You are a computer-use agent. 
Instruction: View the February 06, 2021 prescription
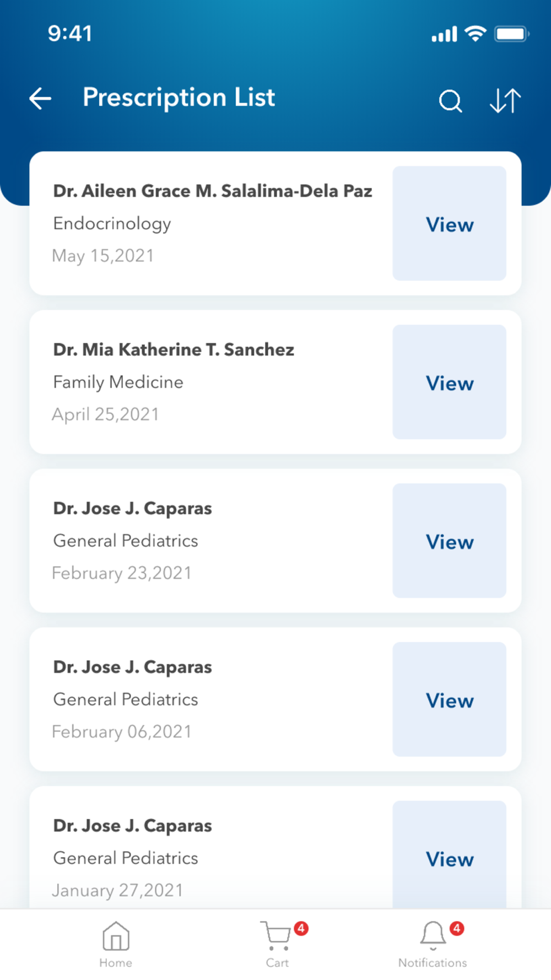click(x=449, y=700)
